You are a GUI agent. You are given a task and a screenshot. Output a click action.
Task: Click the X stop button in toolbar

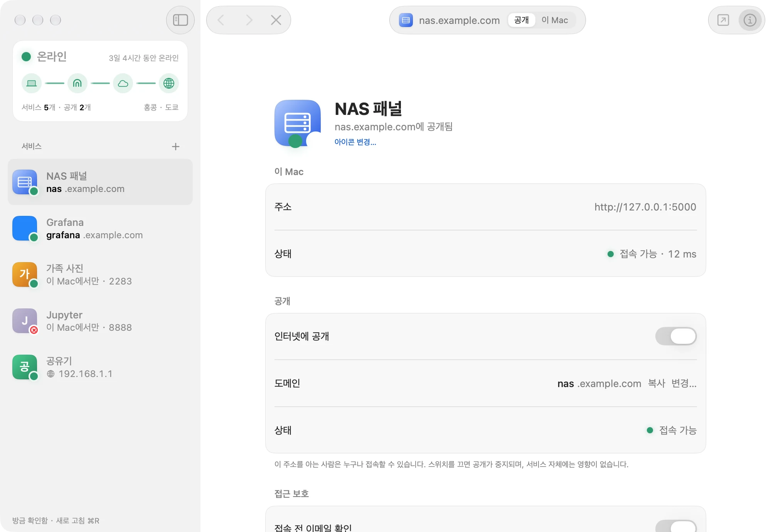click(x=276, y=20)
